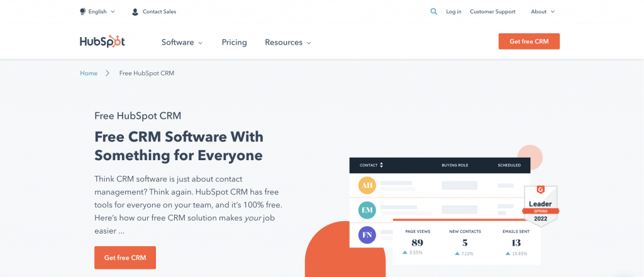
Task: Click the Emails Sent 13 stat
Action: [516, 242]
